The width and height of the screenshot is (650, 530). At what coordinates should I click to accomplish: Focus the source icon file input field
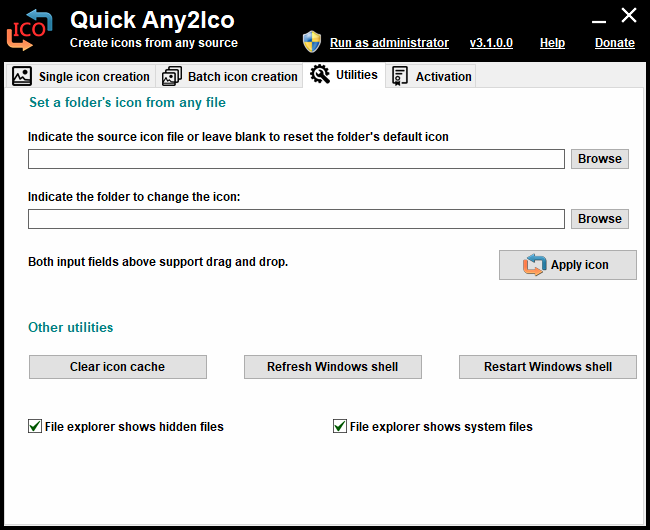pyautogui.click(x=296, y=159)
